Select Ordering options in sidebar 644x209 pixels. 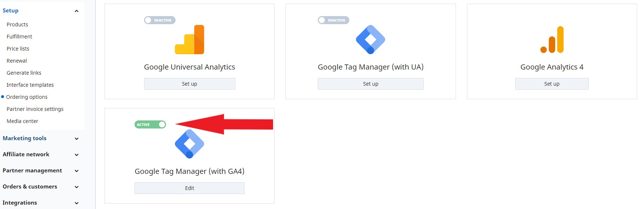[27, 97]
